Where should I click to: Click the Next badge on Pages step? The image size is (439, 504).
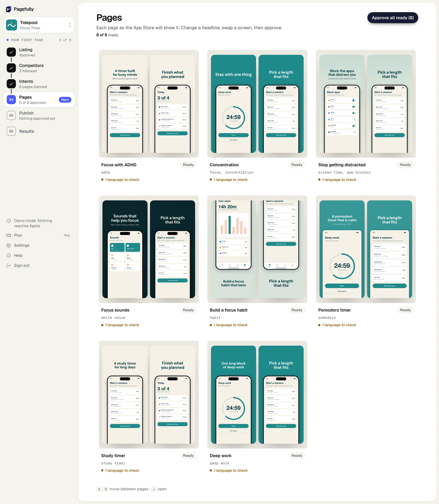[65, 100]
